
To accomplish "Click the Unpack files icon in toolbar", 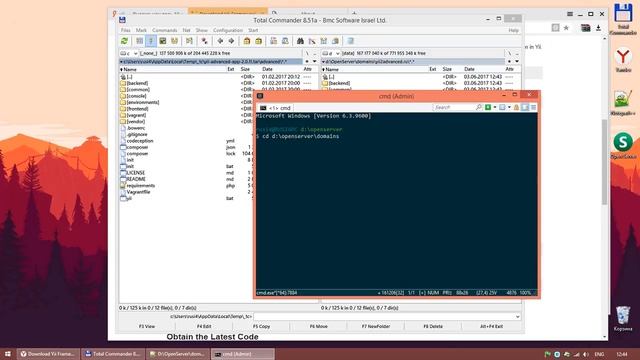I will click(x=258, y=41).
